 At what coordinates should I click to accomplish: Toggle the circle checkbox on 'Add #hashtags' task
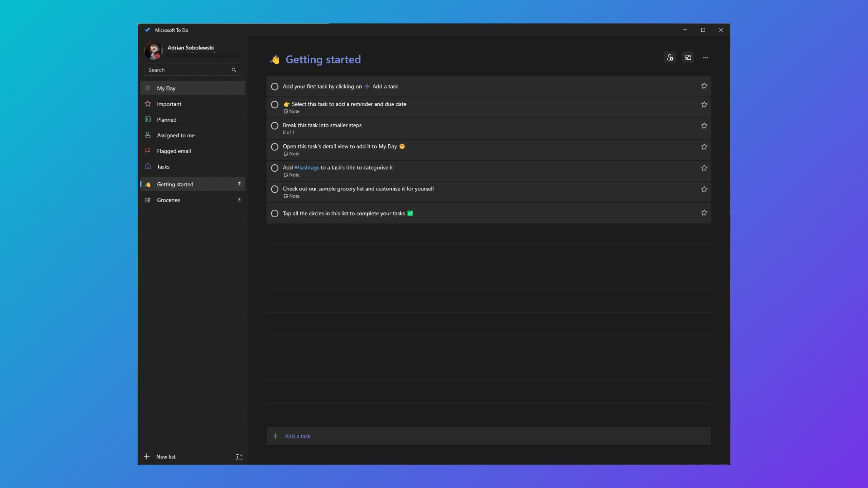[x=274, y=167]
